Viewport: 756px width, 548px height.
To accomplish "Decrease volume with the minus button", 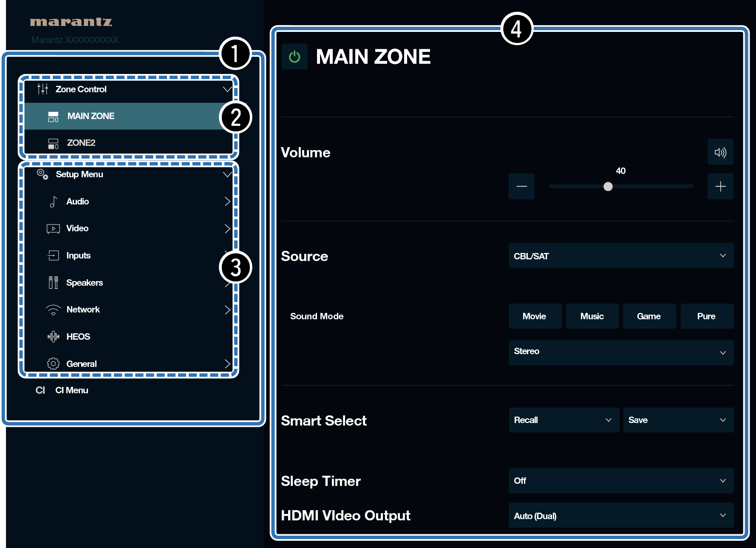I will [x=521, y=186].
